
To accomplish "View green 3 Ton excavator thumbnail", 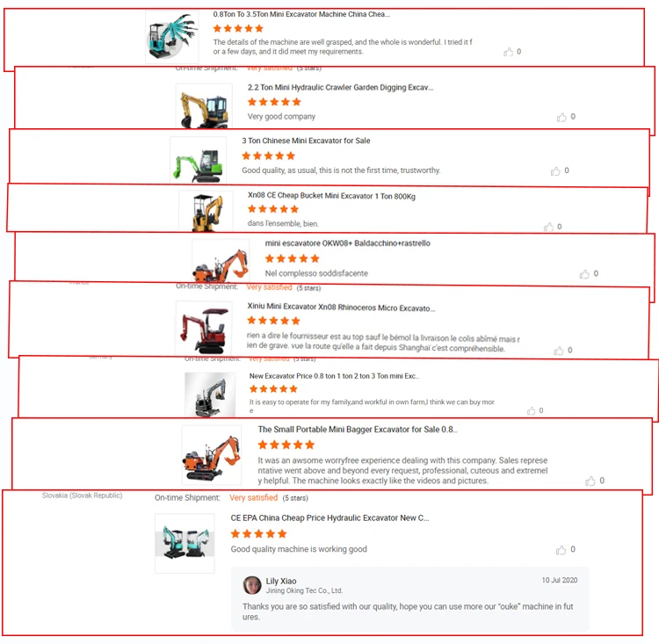I will click(x=198, y=160).
